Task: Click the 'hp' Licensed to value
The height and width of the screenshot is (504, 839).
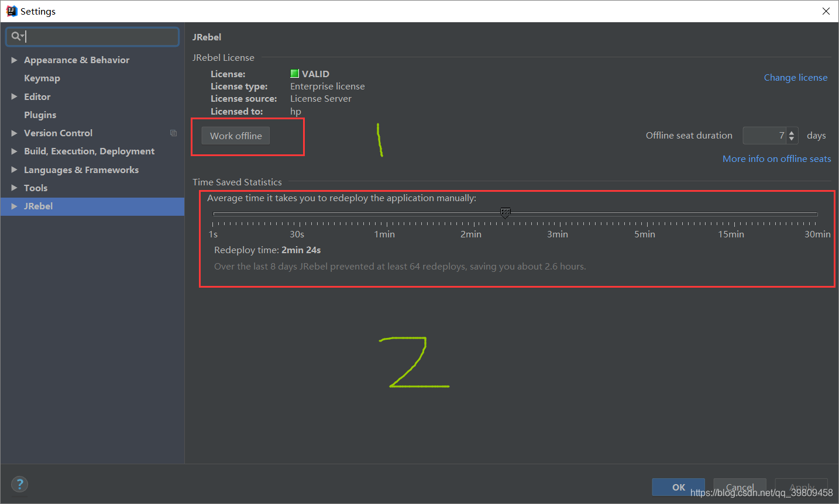Action: point(295,112)
